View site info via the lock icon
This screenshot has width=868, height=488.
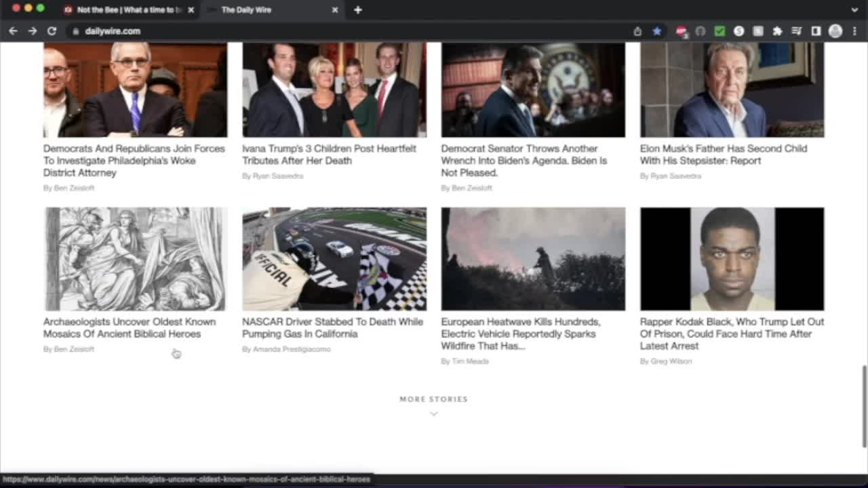point(76,31)
